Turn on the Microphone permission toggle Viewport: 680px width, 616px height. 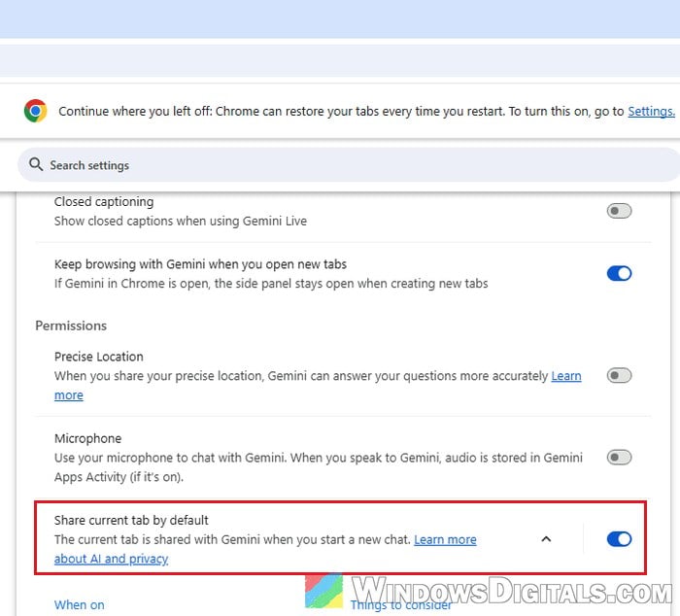coord(619,458)
